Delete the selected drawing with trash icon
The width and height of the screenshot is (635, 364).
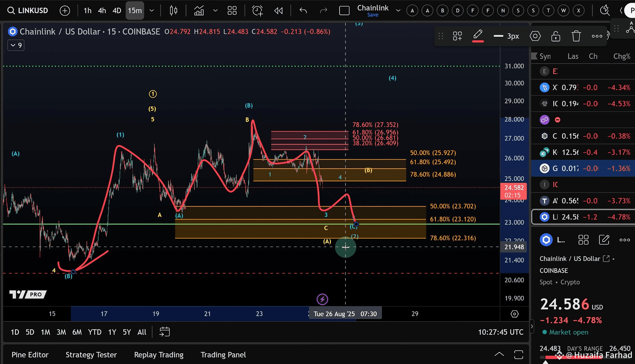(576, 36)
